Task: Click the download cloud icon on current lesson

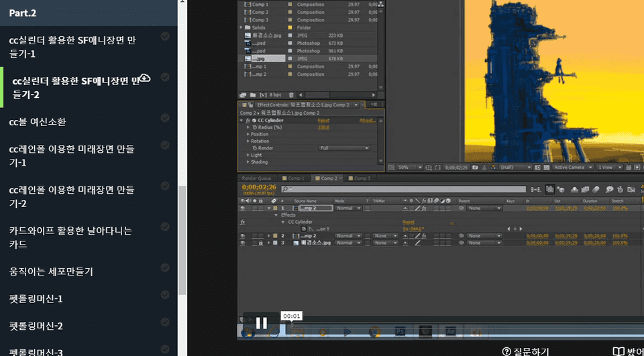Action: (145, 78)
